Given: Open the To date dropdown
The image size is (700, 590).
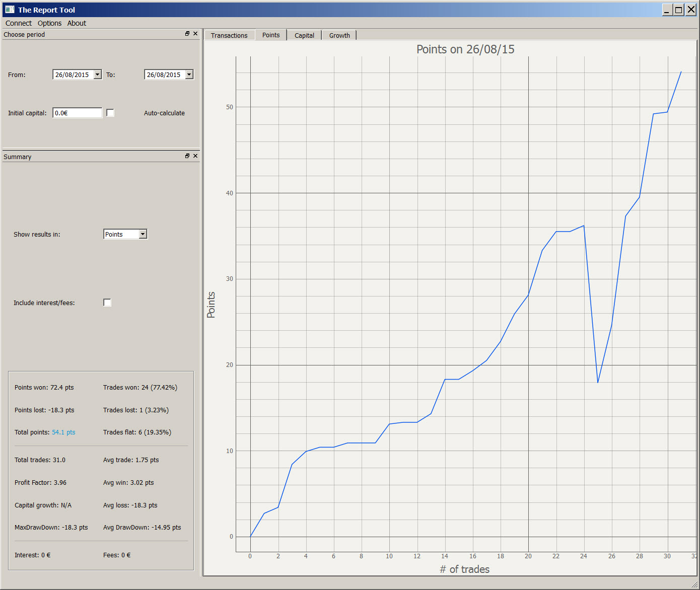Looking at the screenshot, I should click(x=189, y=75).
